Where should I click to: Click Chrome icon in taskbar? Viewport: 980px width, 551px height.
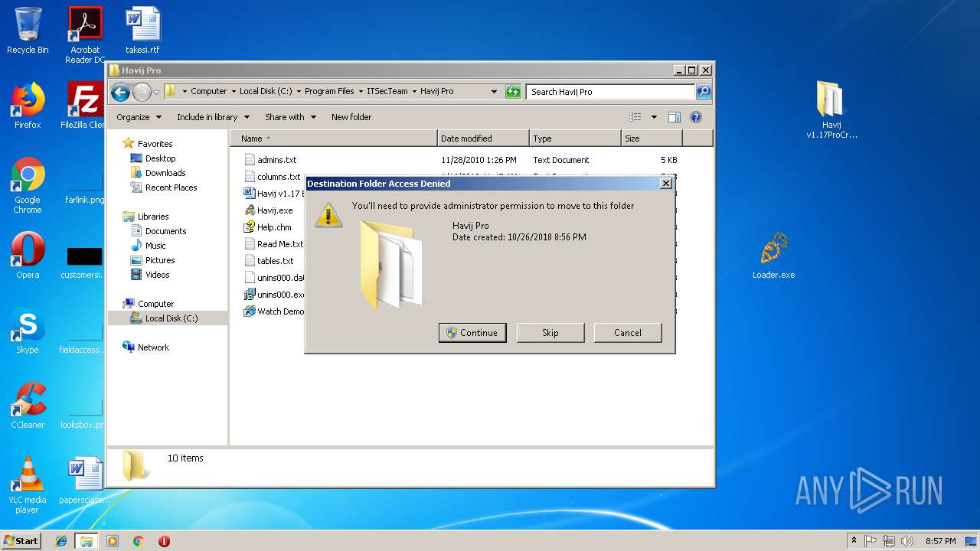pos(138,541)
